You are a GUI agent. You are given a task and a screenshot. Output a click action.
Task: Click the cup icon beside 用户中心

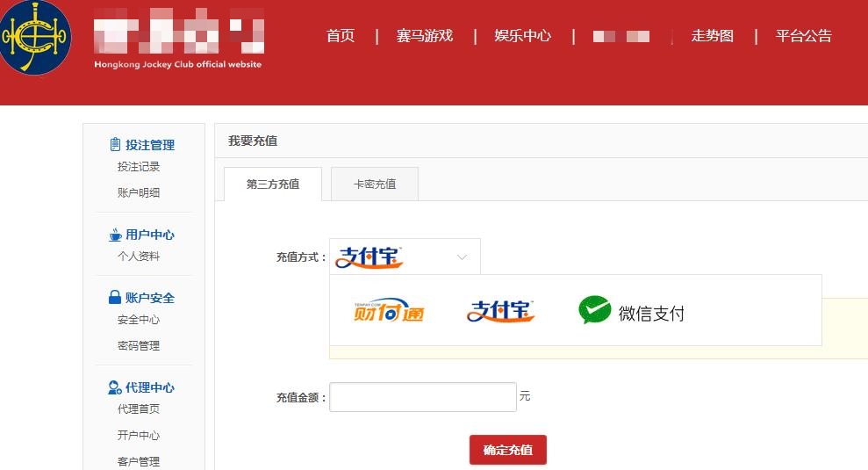coord(115,235)
